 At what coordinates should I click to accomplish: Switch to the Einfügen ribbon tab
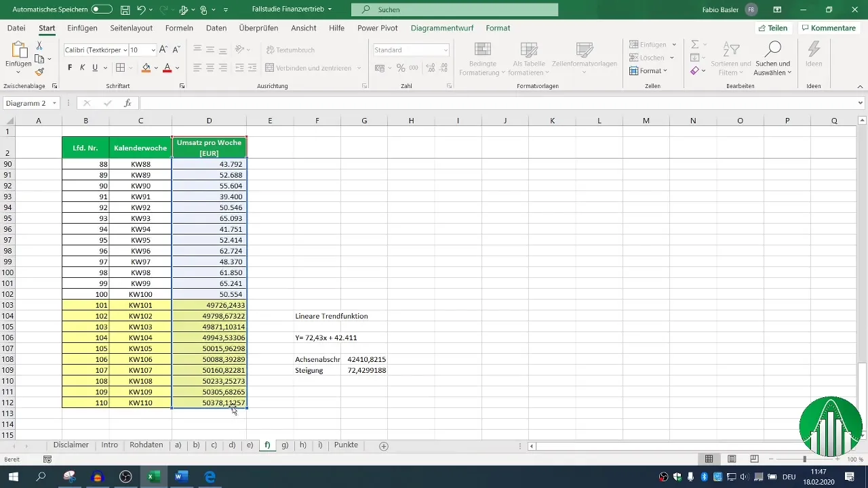click(83, 28)
